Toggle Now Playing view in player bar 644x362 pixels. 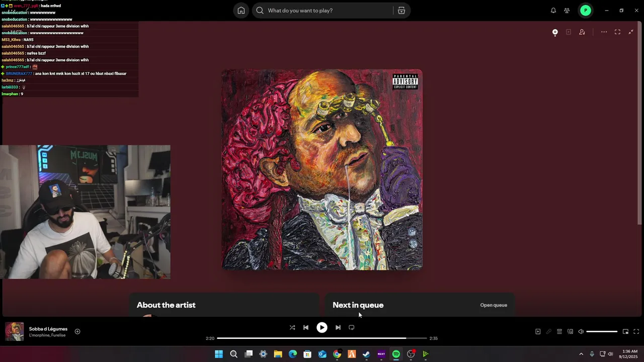(x=538, y=332)
